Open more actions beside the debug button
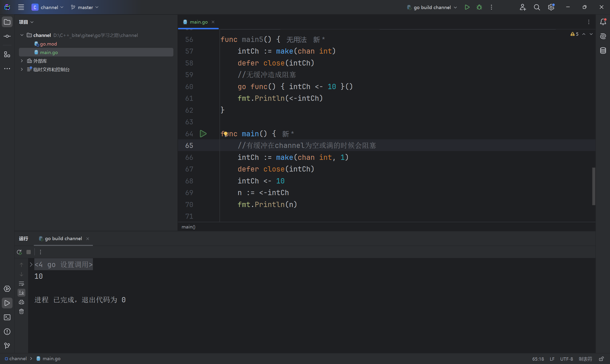 pos(491,7)
